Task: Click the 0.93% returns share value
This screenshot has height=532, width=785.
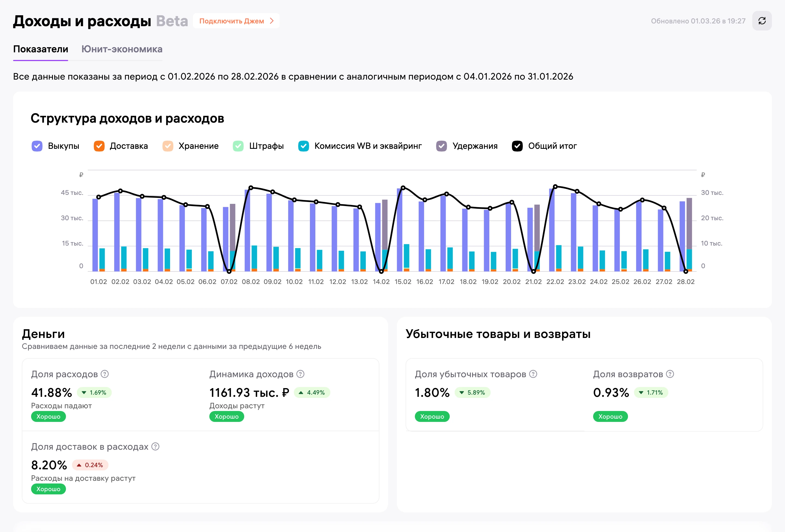Action: [x=611, y=392]
